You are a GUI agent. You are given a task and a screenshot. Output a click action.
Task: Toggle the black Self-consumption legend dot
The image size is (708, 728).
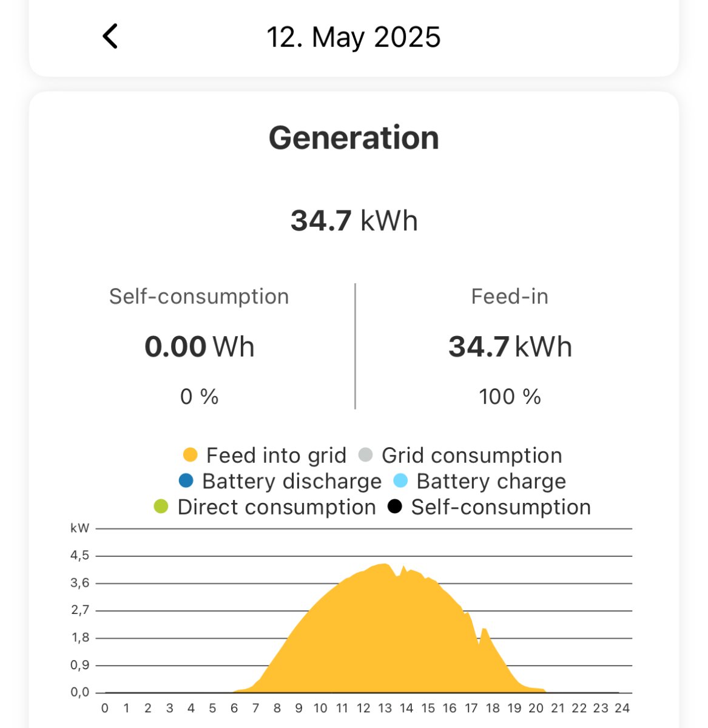[395, 507]
